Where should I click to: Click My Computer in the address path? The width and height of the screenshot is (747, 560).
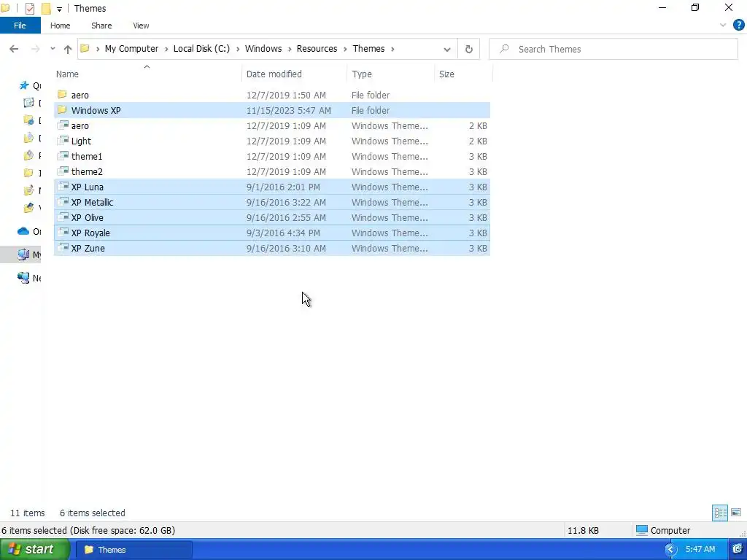131,49
